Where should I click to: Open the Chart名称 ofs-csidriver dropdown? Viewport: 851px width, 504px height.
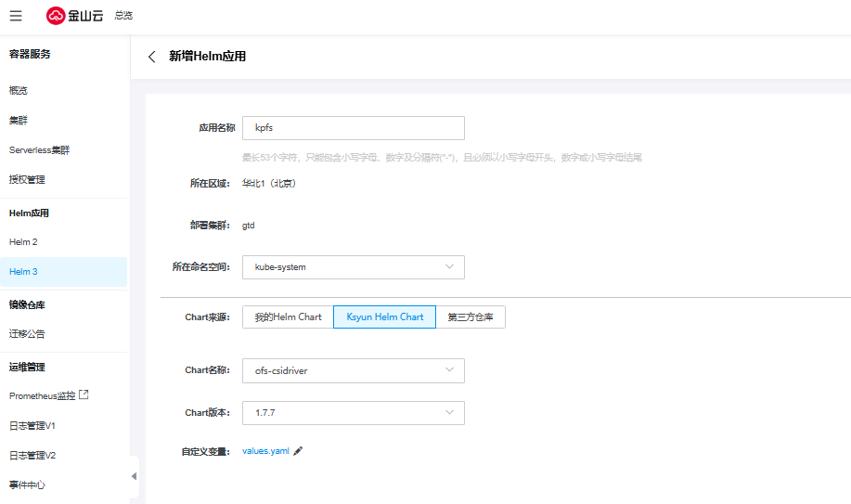[x=353, y=370]
